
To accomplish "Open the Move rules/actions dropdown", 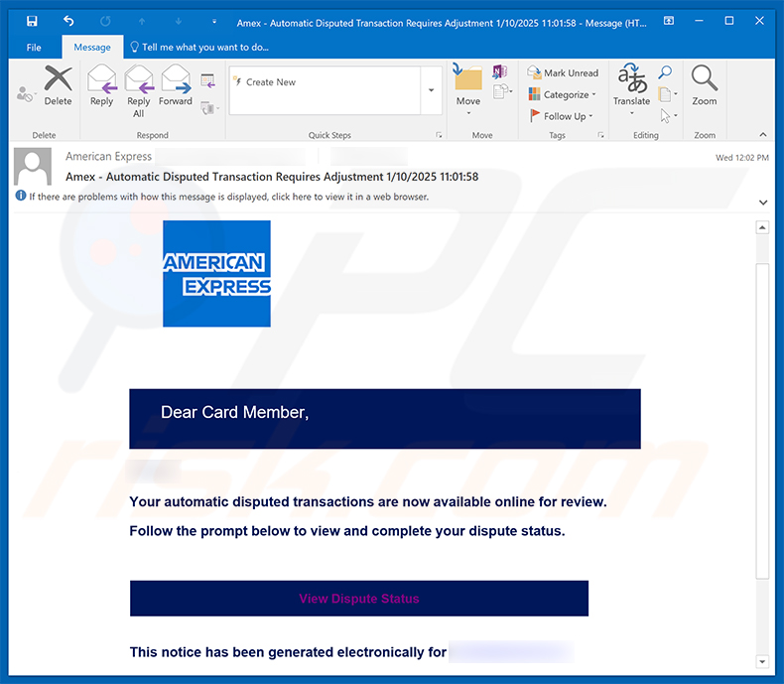I will (x=502, y=91).
